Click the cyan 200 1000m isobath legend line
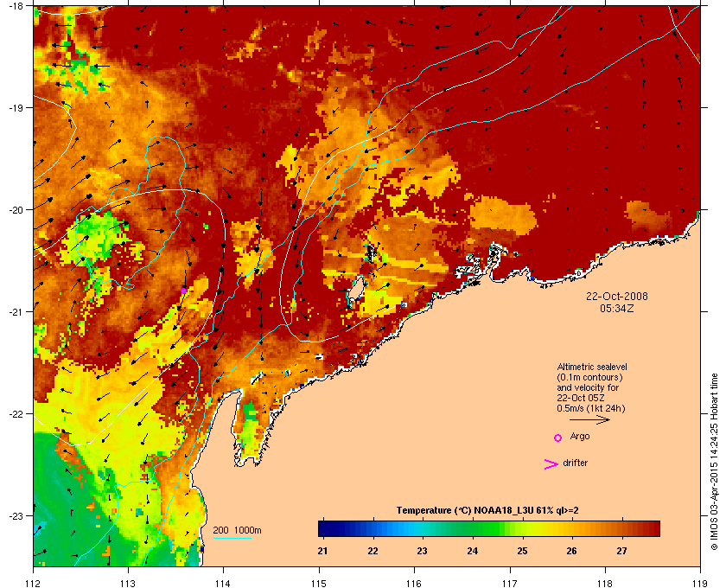Viewport: 726px width, 588px height. 232,539
